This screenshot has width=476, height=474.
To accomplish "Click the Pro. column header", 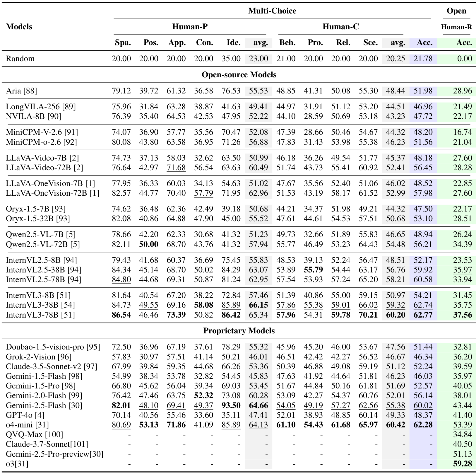I will point(315,43).
